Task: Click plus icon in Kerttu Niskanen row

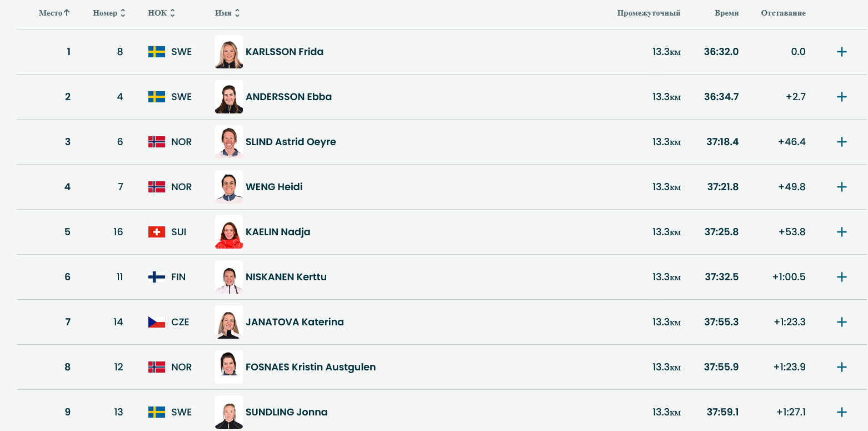Action: coord(841,277)
